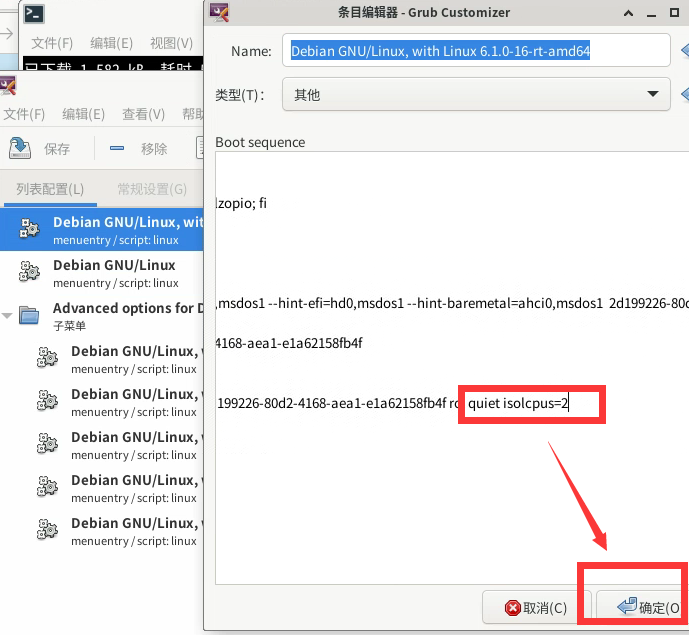Switch to 常规设置(G) tab
This screenshot has height=635, width=689.
coord(152,189)
